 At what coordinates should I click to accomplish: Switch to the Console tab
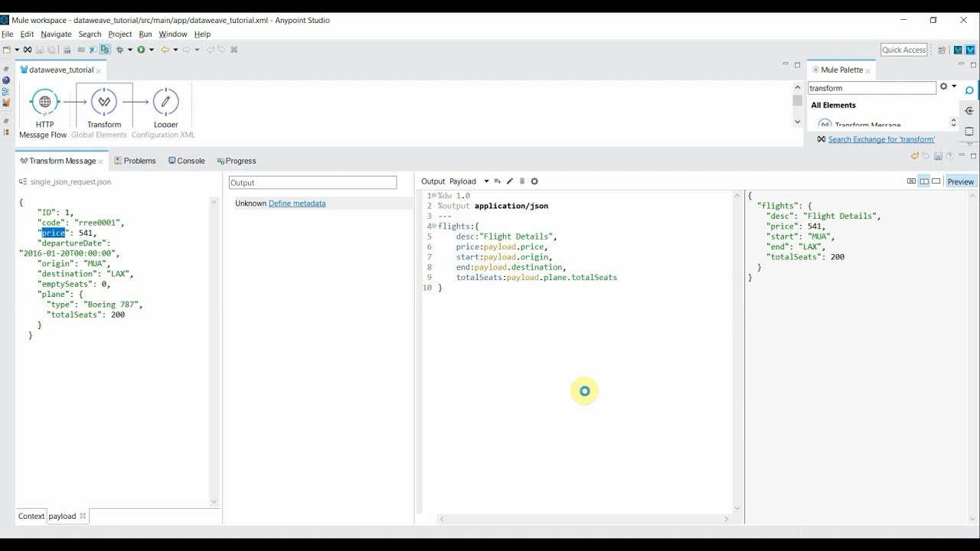coord(186,161)
